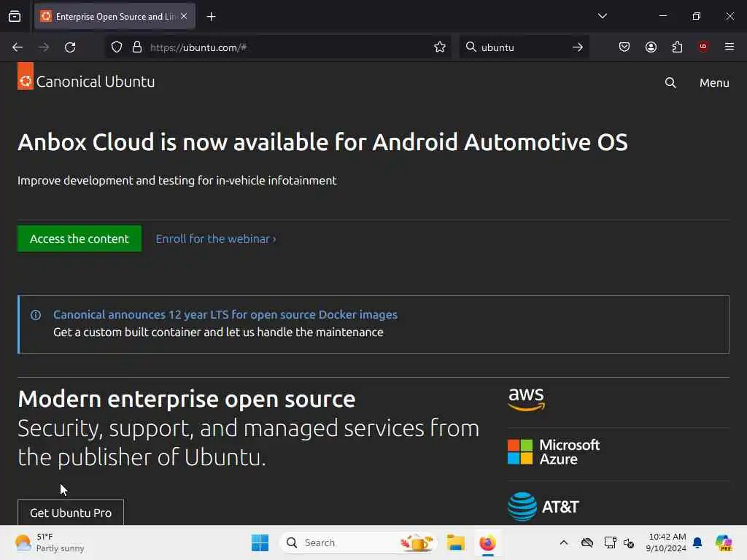Show hidden system tray icons chevron

pyautogui.click(x=563, y=542)
